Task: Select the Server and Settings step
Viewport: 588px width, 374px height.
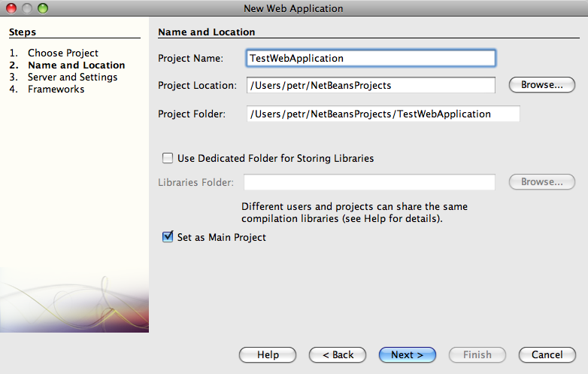Action: pos(72,77)
